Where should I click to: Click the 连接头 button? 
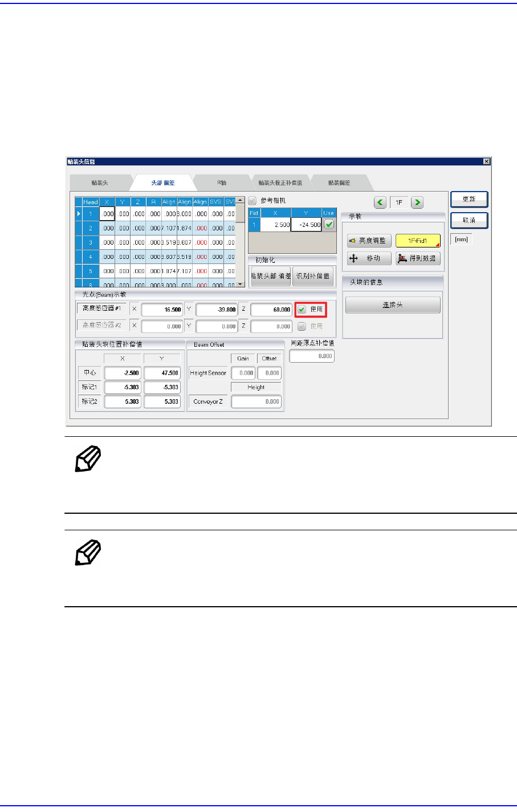pos(393,305)
